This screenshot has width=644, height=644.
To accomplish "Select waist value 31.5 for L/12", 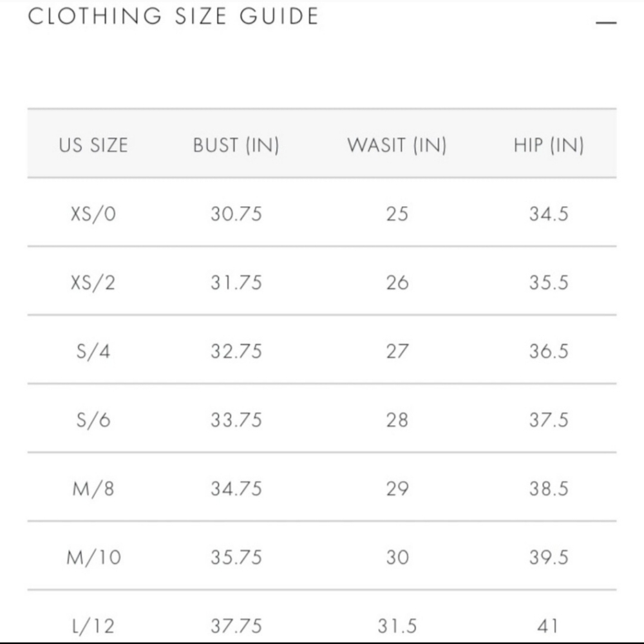I will click(397, 625).
